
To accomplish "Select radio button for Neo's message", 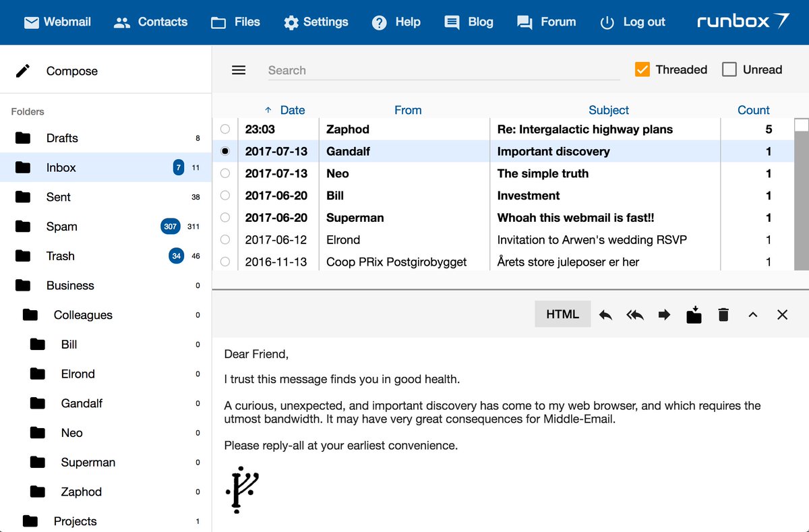I will pos(225,173).
